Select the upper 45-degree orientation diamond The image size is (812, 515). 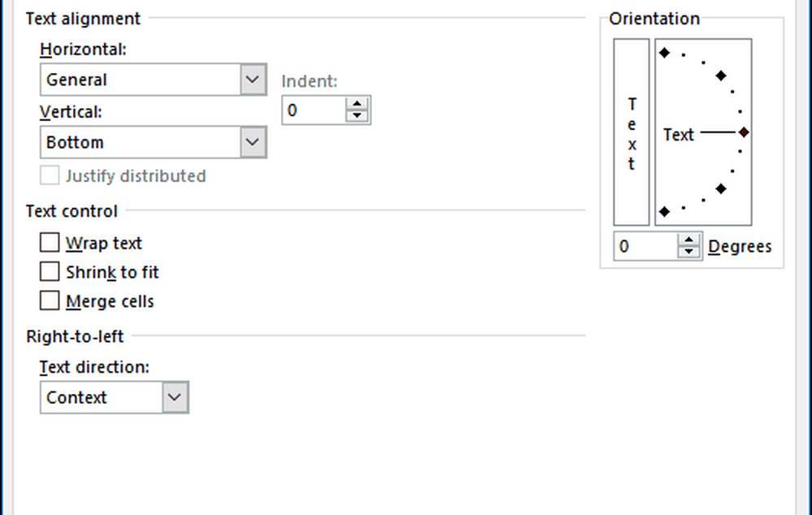point(720,76)
